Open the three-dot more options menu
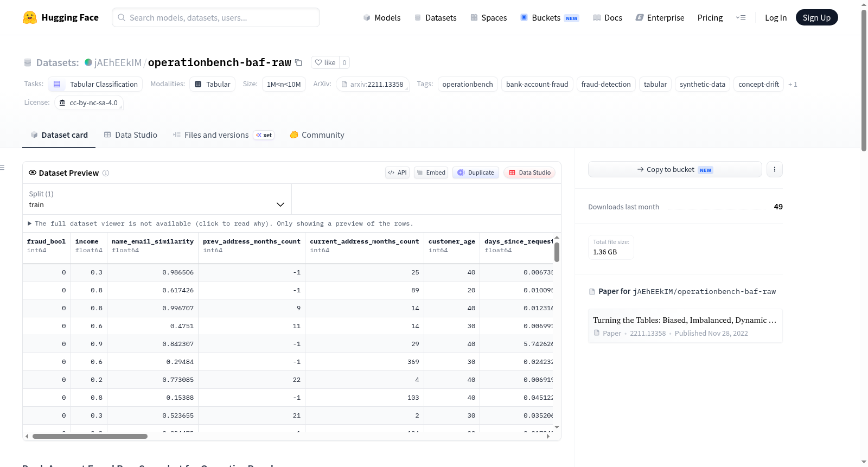The height and width of the screenshot is (467, 868). pyautogui.click(x=775, y=169)
